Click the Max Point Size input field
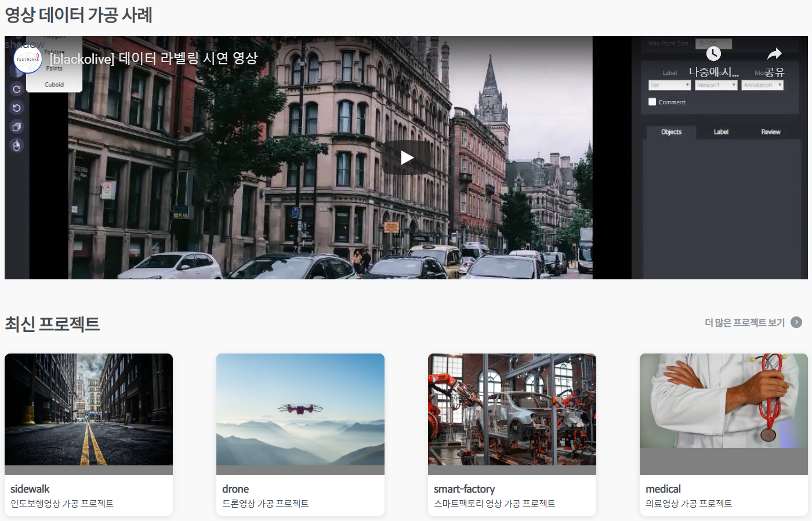The height and width of the screenshot is (521, 812). 713,43
